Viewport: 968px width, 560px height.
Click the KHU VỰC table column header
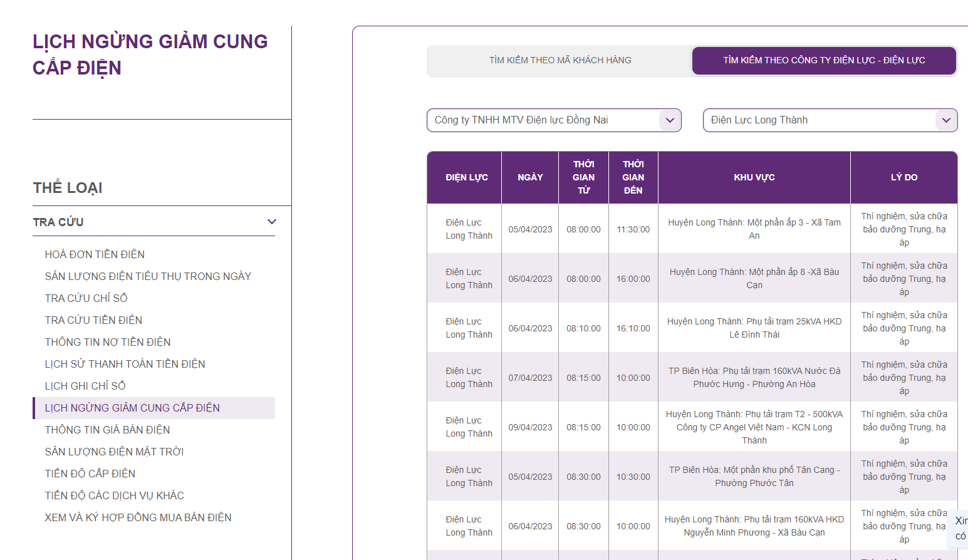[754, 177]
